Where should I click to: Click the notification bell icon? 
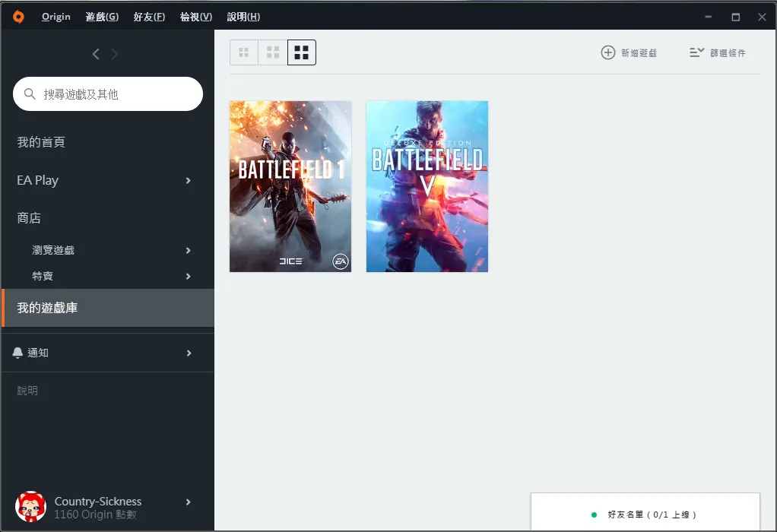coord(17,353)
